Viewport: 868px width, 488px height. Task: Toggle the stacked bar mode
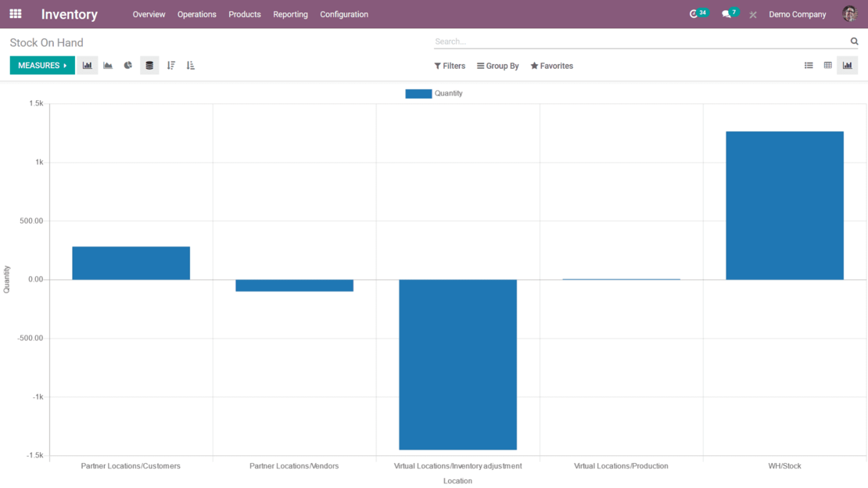point(149,65)
